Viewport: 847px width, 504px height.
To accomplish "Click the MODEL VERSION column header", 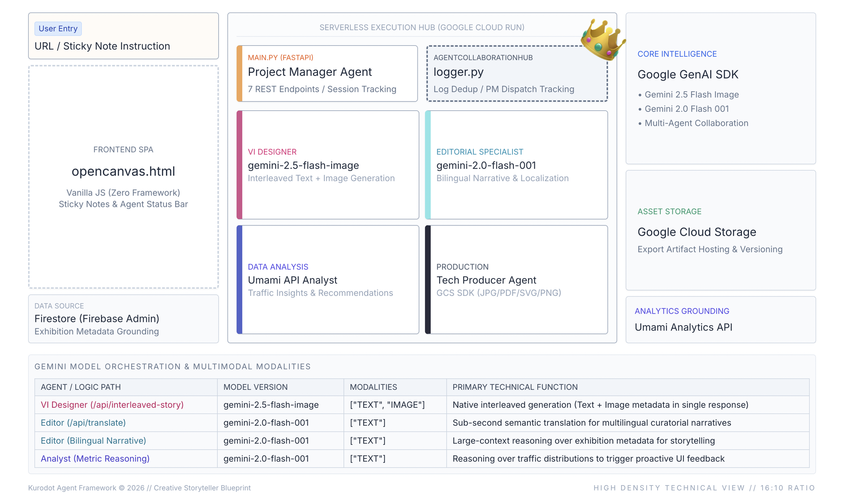I will (255, 387).
